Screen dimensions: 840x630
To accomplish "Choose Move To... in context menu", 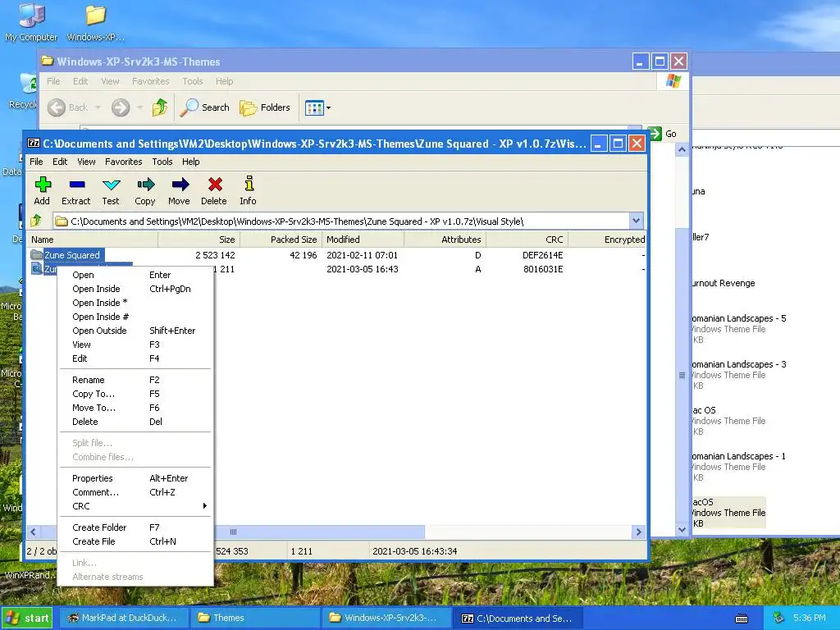I will click(x=135, y=408).
